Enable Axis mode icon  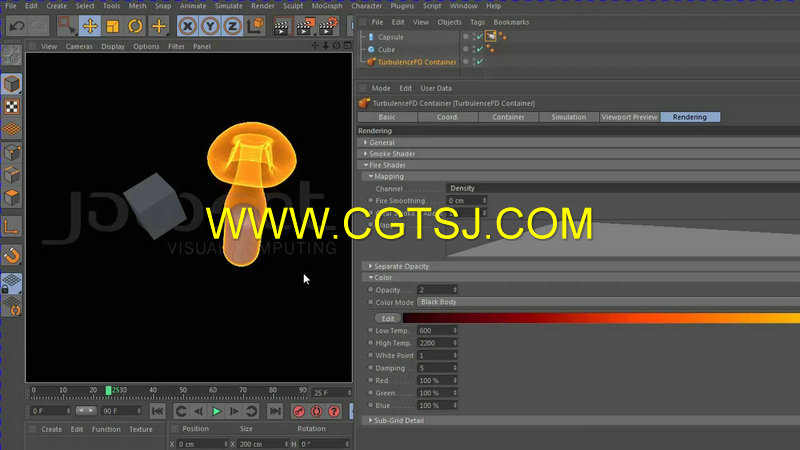click(x=11, y=227)
